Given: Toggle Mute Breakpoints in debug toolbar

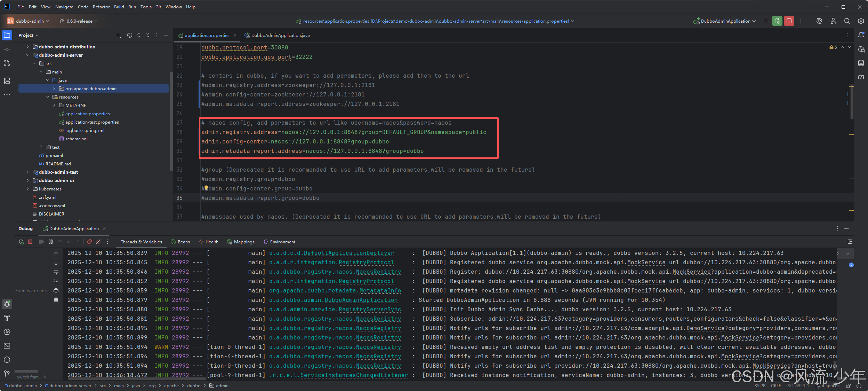Looking at the screenshot, I should pos(98,242).
